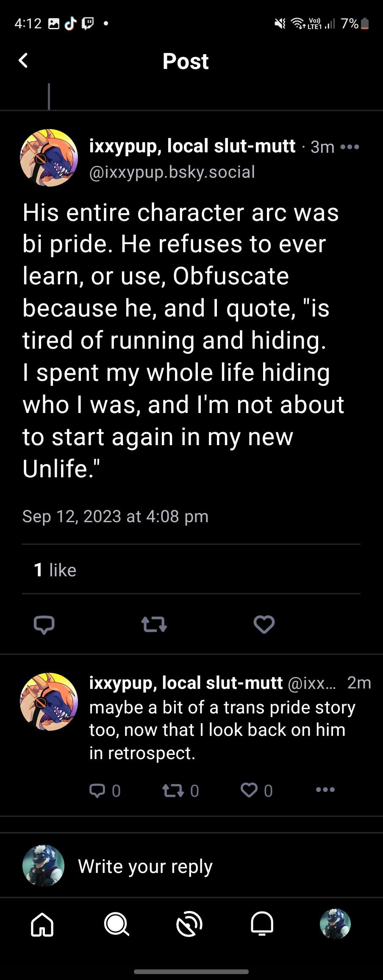Open Notifications bell in bottom bar
The width and height of the screenshot is (383, 980).
tap(262, 924)
